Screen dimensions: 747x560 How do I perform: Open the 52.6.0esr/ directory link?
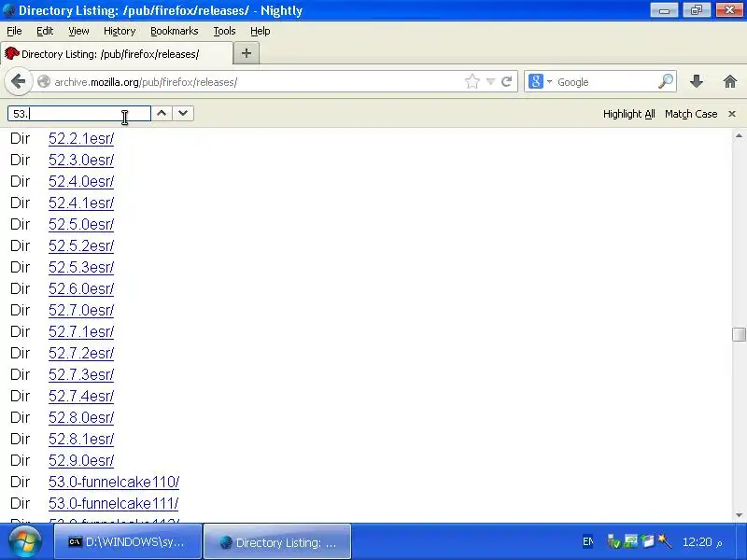click(x=81, y=288)
